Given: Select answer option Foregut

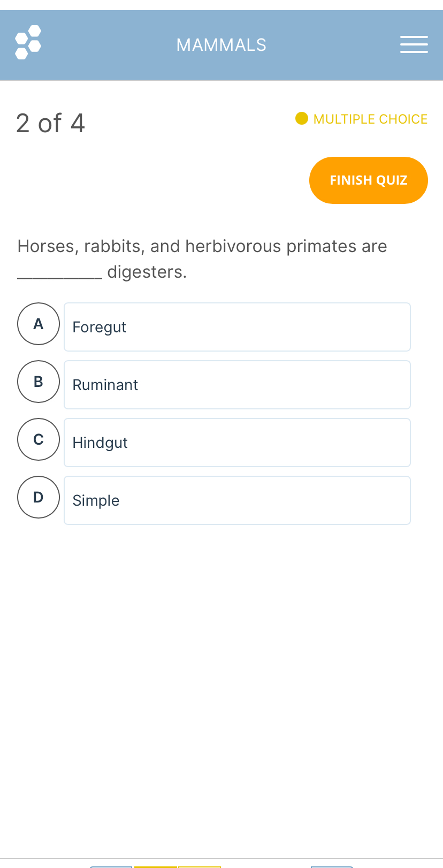Looking at the screenshot, I should 237,327.
